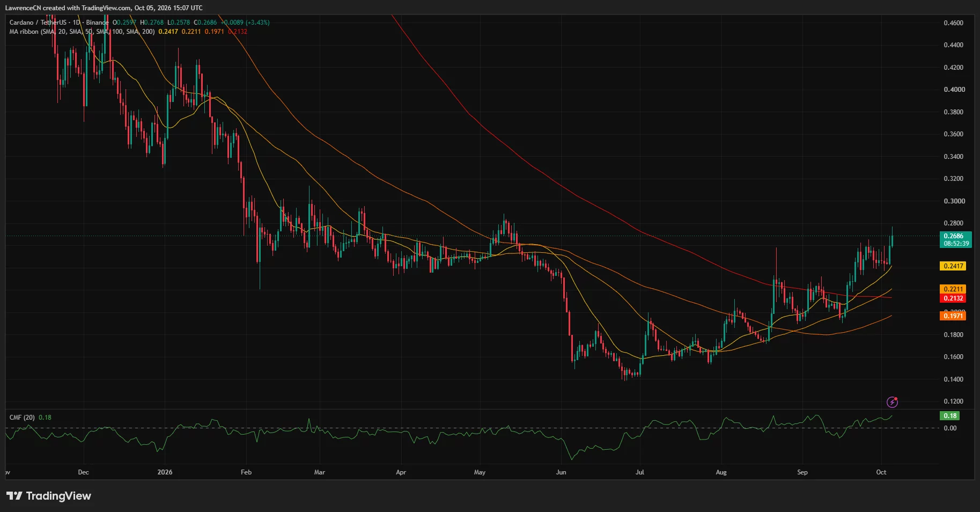980x512 pixels.
Task: Click the purple lightning bolt icon
Action: coord(892,402)
